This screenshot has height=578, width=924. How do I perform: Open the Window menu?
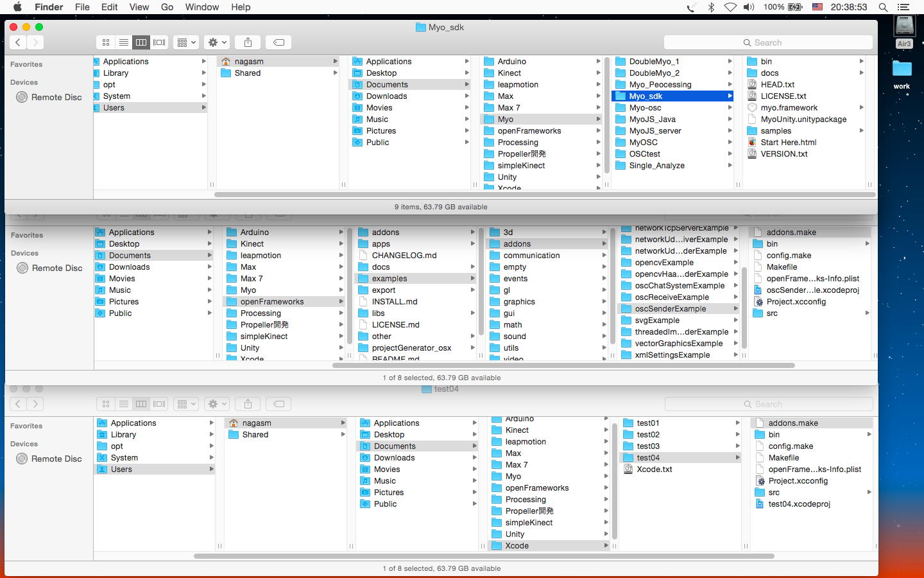[202, 7]
